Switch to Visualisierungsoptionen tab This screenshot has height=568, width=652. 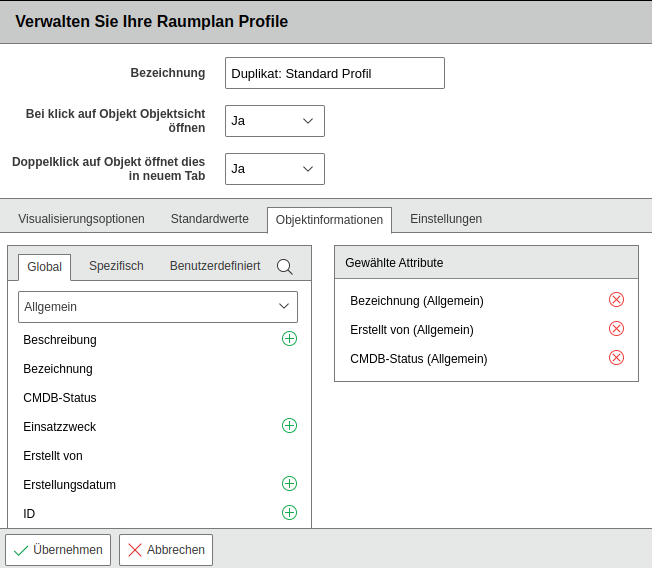[x=82, y=219]
